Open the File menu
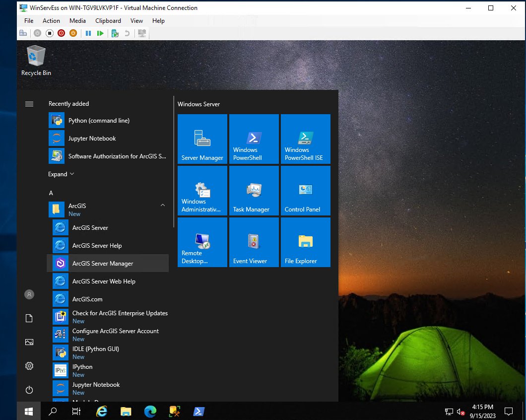Screen dimensions: 526x420 coord(29,21)
